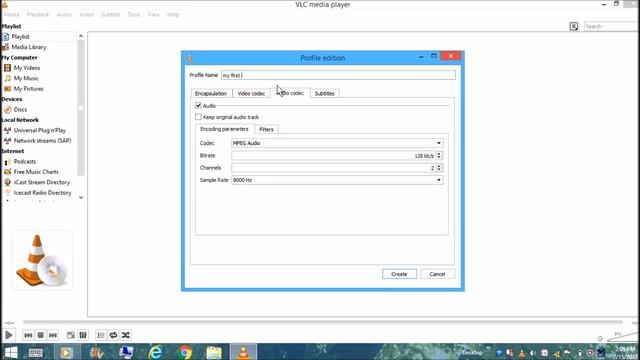The height and width of the screenshot is (360, 640).
Task: Open the Playback menu
Action: (38, 14)
